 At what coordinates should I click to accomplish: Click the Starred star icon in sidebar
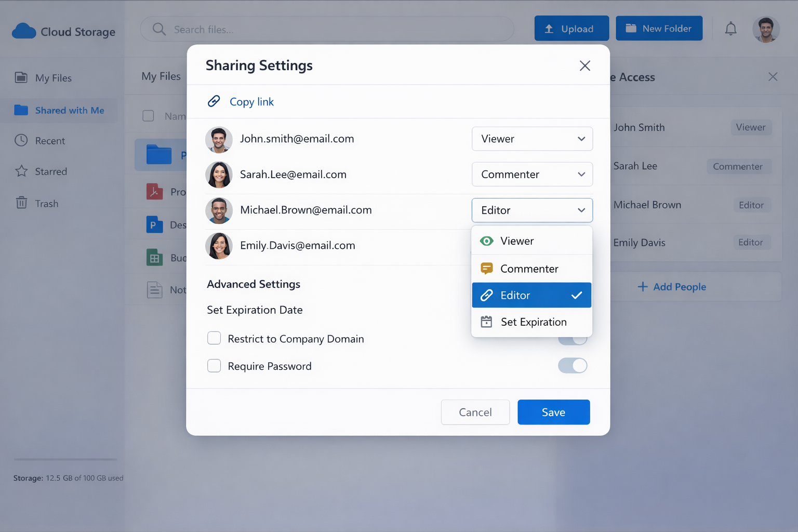(x=21, y=171)
